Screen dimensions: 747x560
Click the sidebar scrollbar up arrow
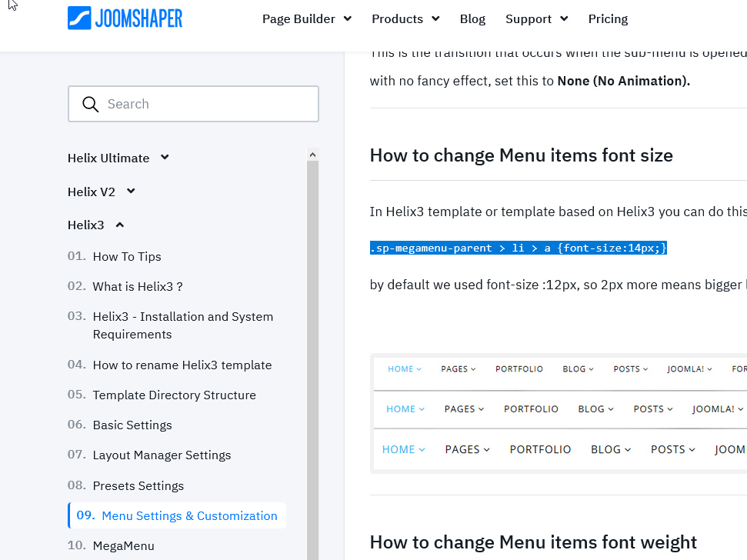coord(312,155)
